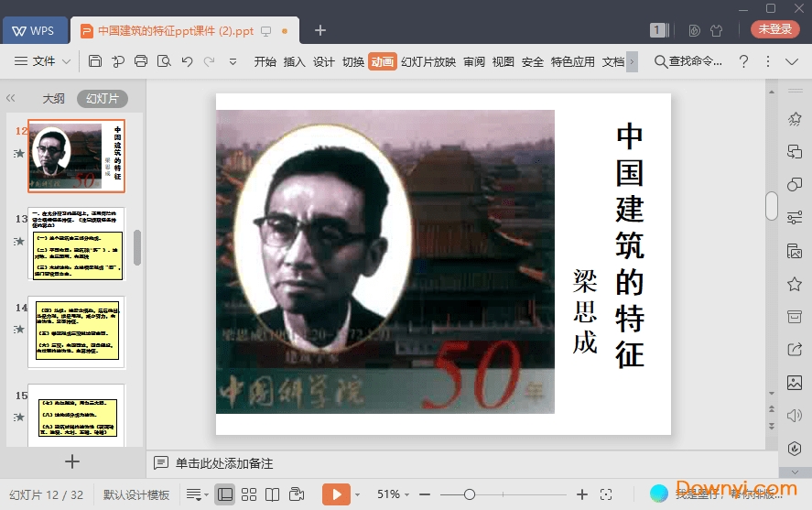Open the 特色应用 tab
Screen dimensions: 812x510
573,61
